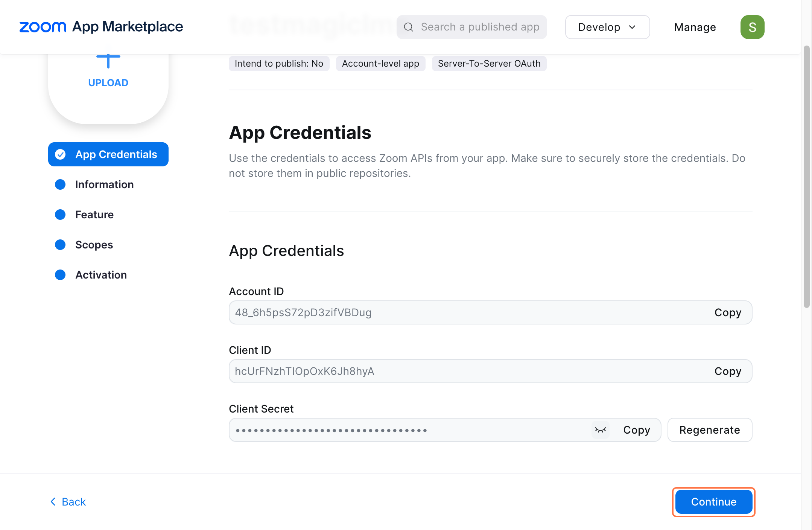Open the Manage page
The height and width of the screenshot is (530, 812).
695,27
